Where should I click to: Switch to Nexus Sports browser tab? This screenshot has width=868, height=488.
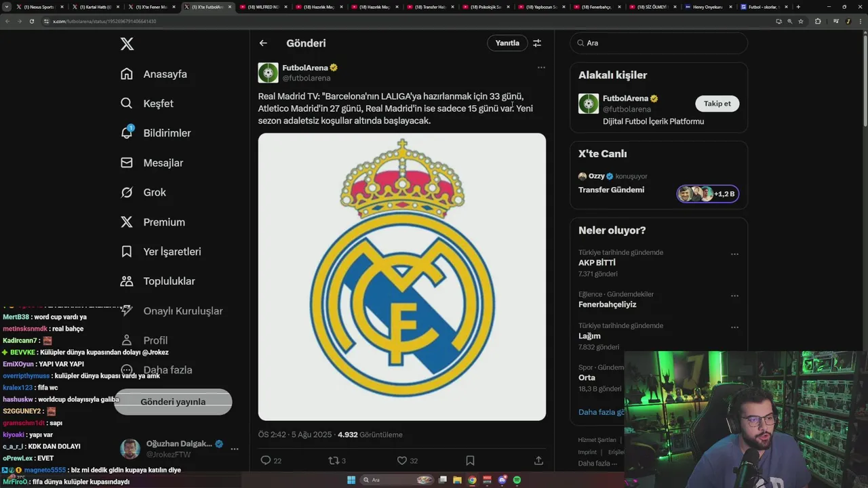point(39,7)
